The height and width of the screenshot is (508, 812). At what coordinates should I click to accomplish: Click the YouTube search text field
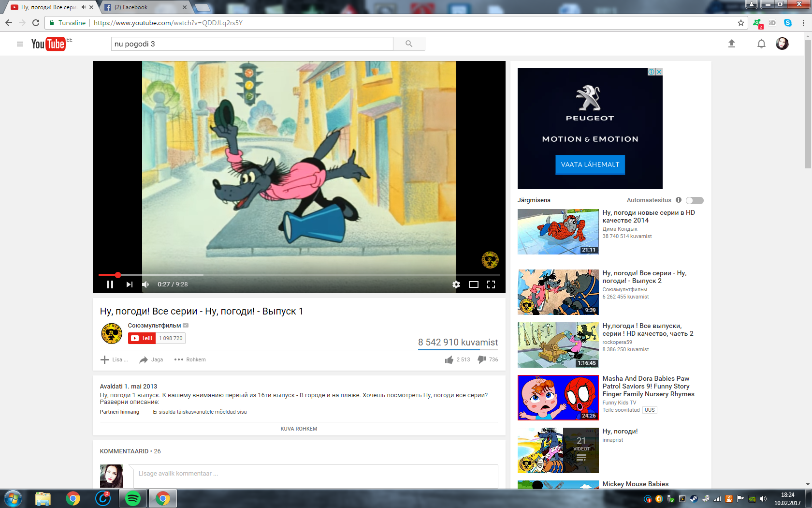252,44
